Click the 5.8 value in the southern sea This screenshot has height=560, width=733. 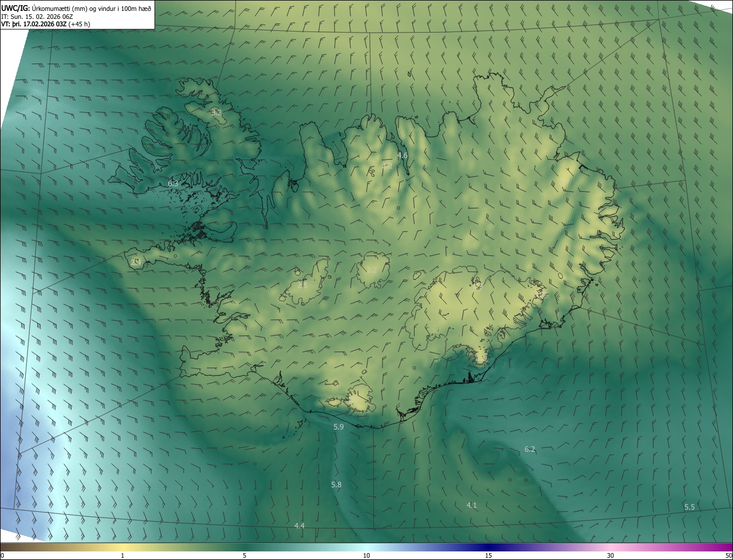tap(336, 485)
